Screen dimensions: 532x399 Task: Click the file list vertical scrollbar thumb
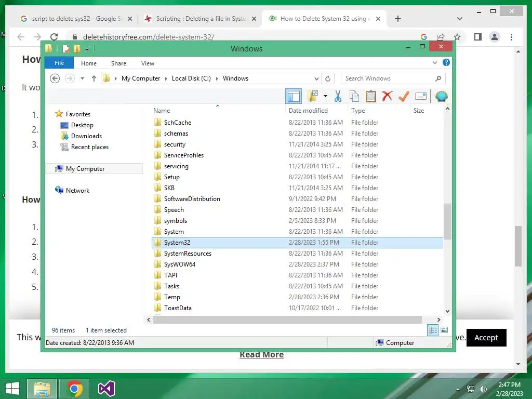coord(447,222)
